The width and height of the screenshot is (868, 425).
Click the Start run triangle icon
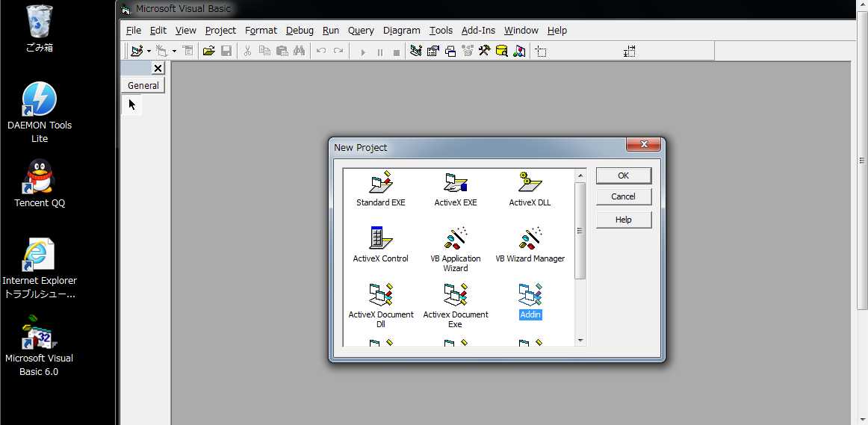click(363, 52)
